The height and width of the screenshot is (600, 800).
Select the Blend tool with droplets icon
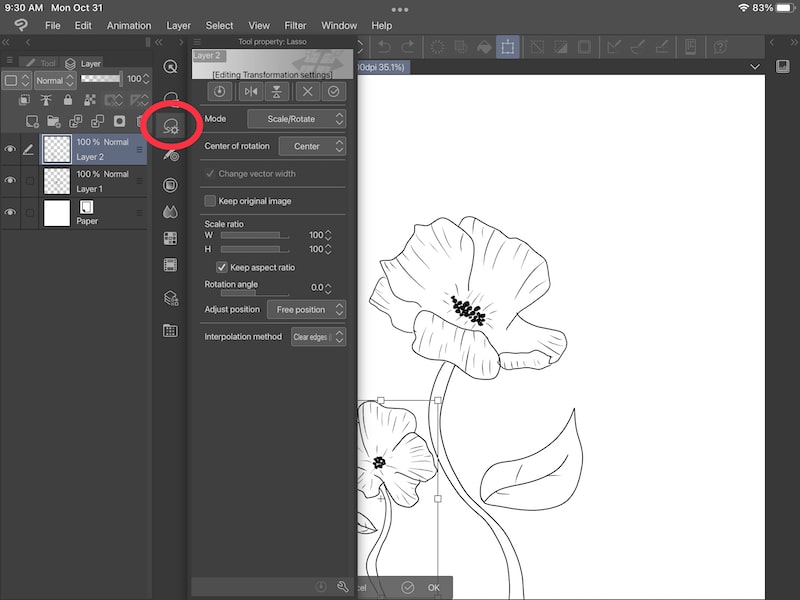tap(172, 211)
